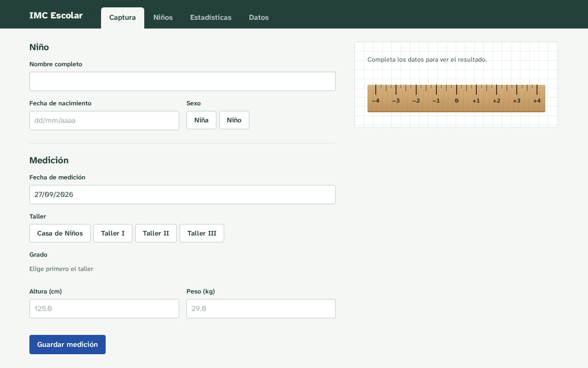Click the Medición section heading
Image resolution: width=588 pixels, height=368 pixels.
coord(49,161)
